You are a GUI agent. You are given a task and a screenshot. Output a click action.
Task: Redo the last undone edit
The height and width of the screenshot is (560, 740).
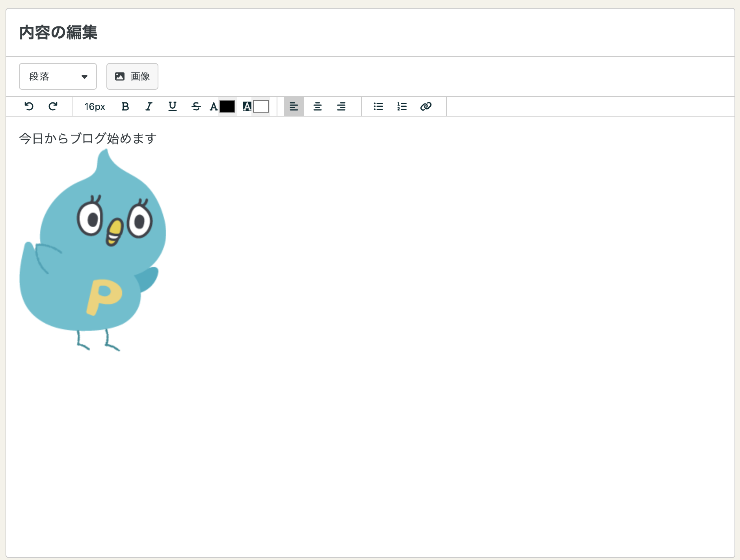point(53,106)
